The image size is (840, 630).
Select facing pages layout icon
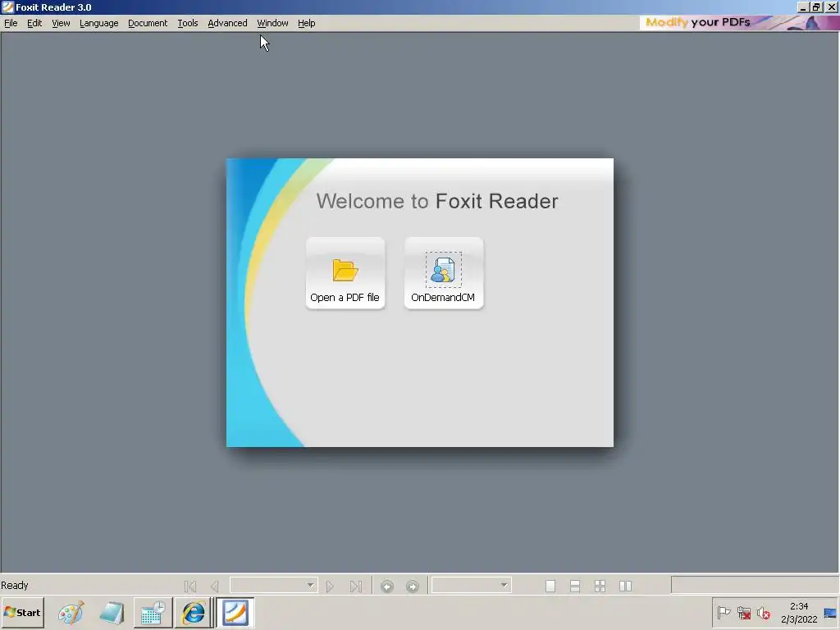coord(625,586)
